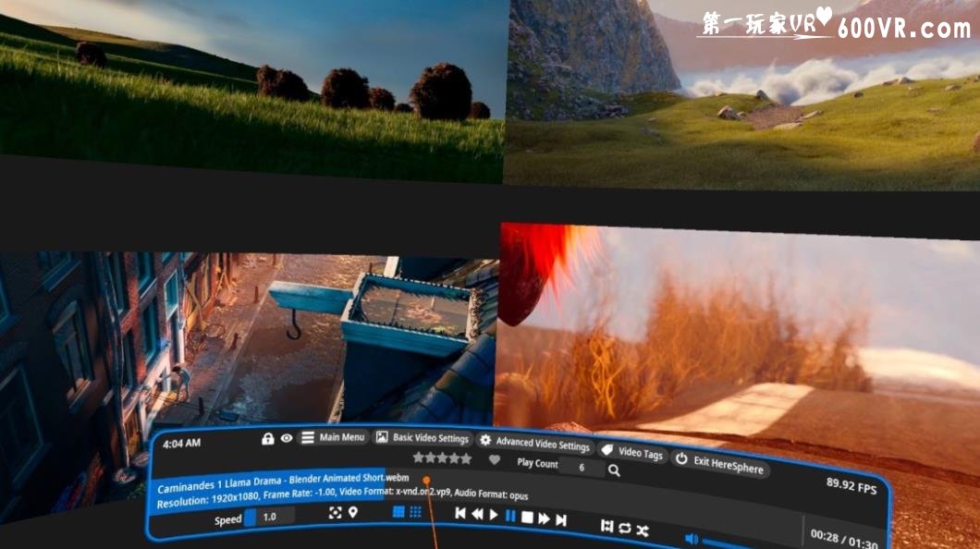
Task: Click the location pin marker icon
Action: coord(353,513)
